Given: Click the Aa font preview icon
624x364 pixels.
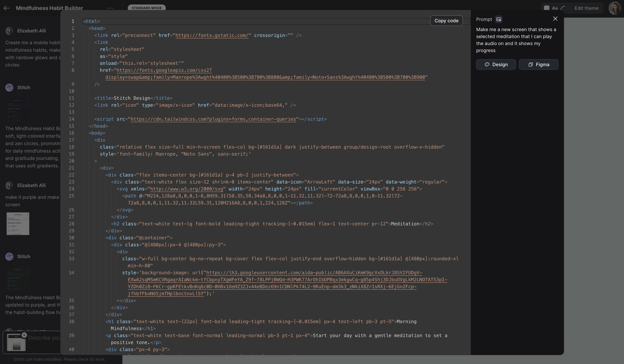Looking at the screenshot, I should [x=555, y=8].
